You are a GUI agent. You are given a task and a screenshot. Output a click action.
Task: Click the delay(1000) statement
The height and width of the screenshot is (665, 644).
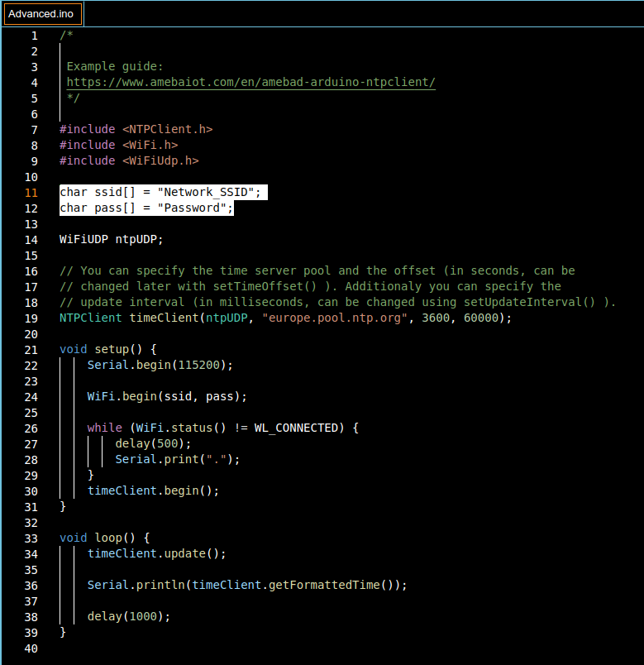(x=129, y=617)
